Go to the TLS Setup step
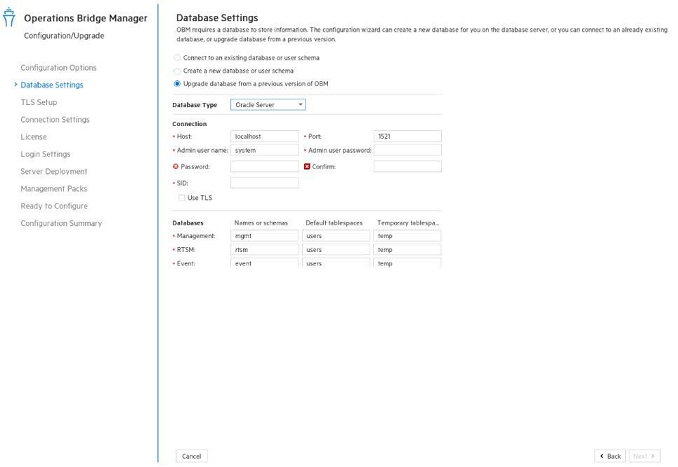Image resolution: width=678 pixels, height=467 pixels. coord(38,102)
